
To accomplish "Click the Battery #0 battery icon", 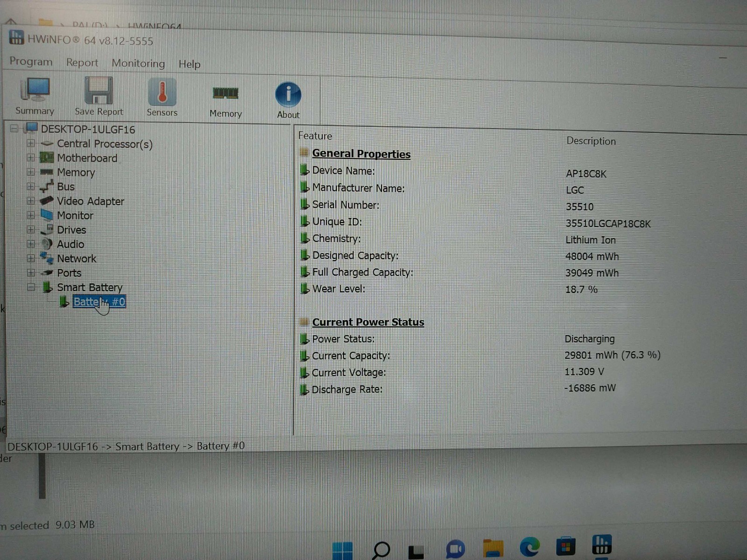I will [x=64, y=301].
